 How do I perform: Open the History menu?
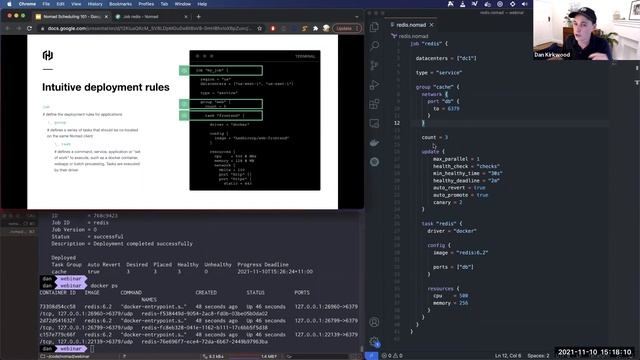[x=95, y=4]
